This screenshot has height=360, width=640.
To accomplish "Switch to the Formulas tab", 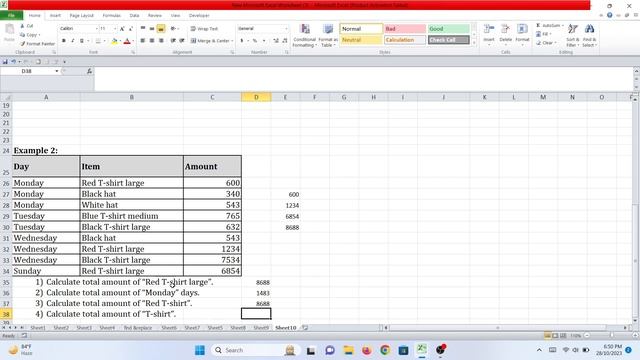I will click(x=111, y=16).
